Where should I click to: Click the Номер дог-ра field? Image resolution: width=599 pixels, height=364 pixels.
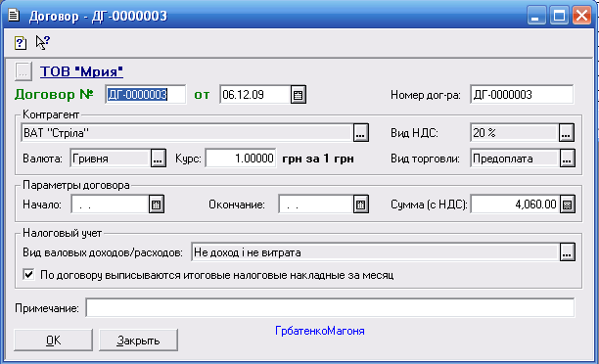[522, 95]
